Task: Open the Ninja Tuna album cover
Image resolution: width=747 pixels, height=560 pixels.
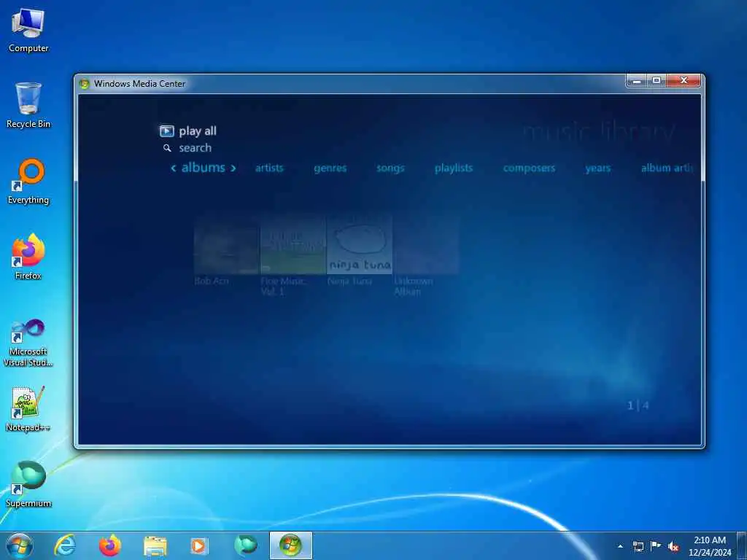Action: click(x=360, y=245)
